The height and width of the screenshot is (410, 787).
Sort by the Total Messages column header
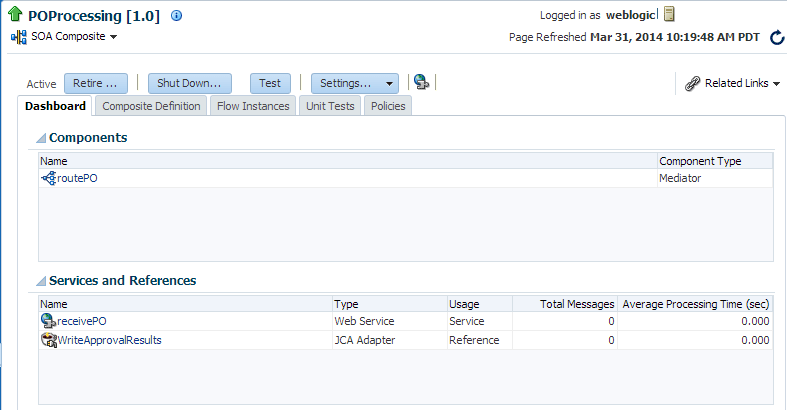coord(565,304)
